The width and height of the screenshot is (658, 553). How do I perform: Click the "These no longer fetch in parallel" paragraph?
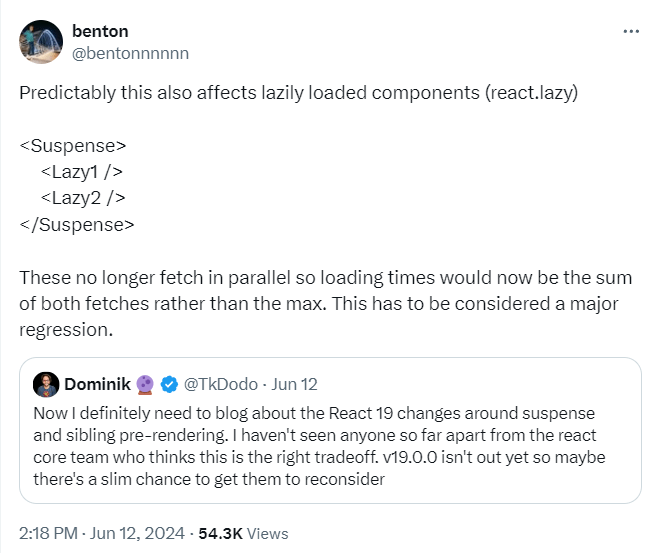320,301
